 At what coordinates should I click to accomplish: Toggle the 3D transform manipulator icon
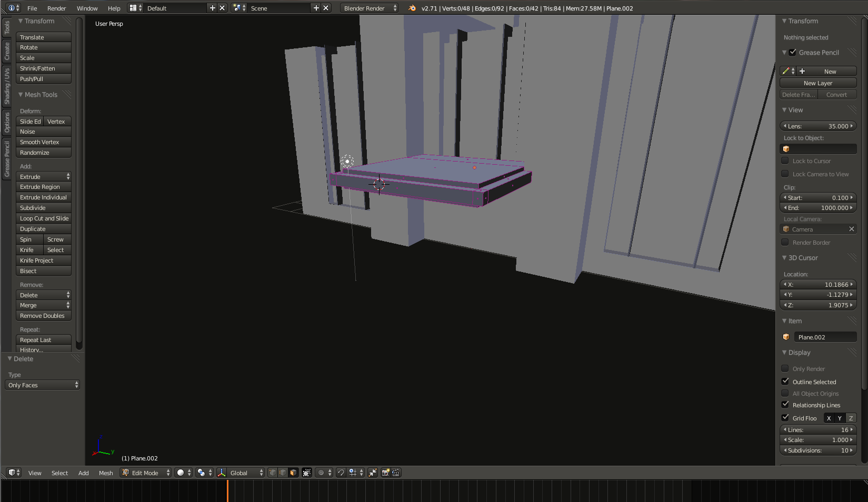(x=222, y=473)
